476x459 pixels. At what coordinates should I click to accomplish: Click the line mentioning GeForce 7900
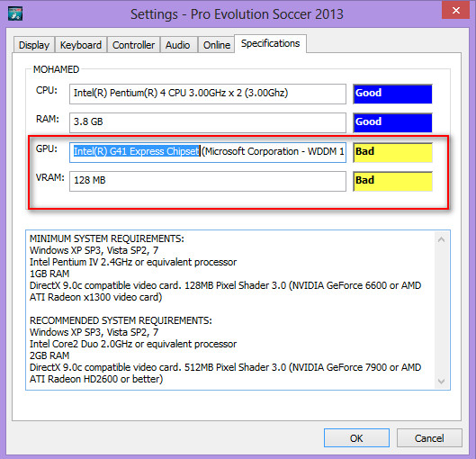click(225, 367)
